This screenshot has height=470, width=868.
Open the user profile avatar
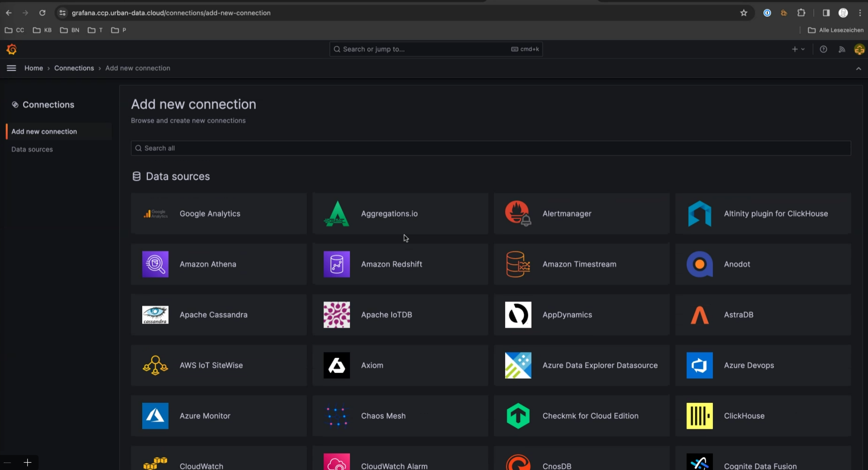pos(859,49)
